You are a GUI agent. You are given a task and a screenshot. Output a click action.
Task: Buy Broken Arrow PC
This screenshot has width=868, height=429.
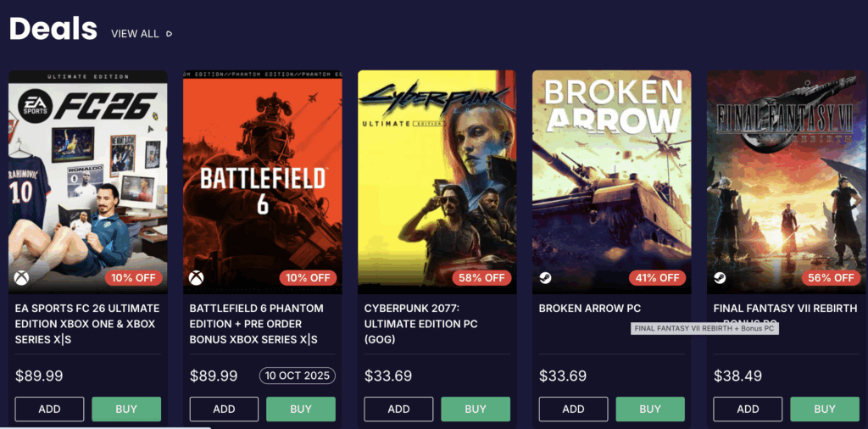[x=650, y=409]
